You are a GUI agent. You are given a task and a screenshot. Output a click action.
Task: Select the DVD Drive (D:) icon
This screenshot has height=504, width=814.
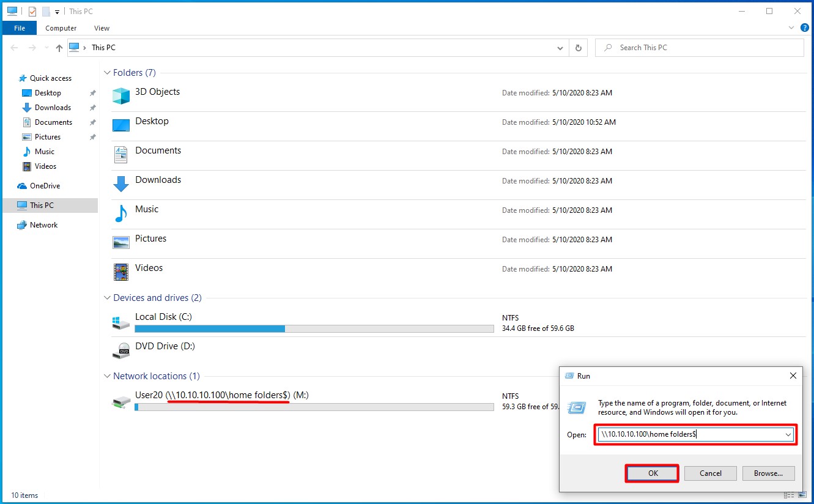click(121, 350)
